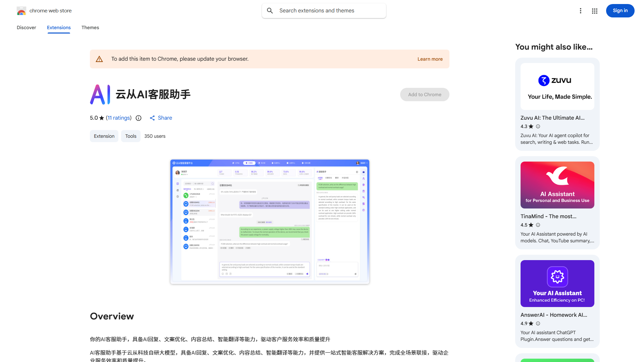The width and height of the screenshot is (644, 362).
Task: Open the "11 ratings" link
Action: (119, 118)
